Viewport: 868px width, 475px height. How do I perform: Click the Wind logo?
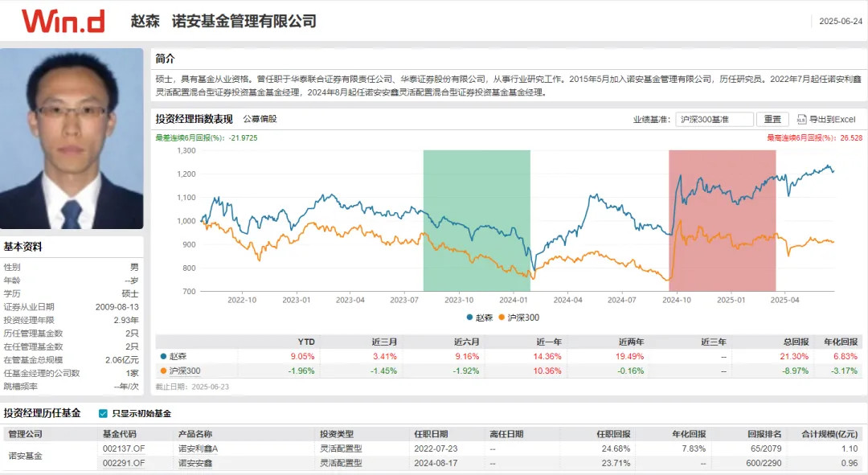pos(63,21)
